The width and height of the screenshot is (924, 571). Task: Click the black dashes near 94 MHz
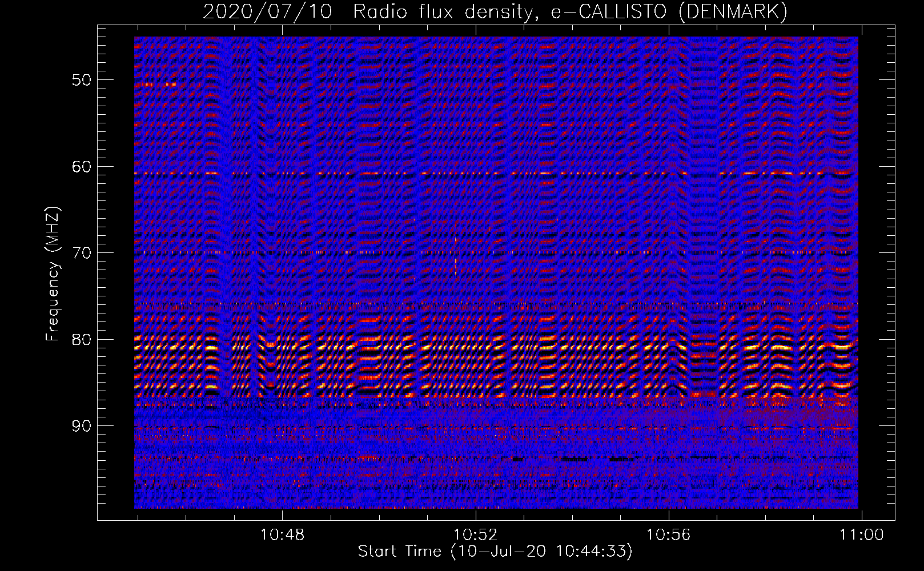tap(574, 459)
